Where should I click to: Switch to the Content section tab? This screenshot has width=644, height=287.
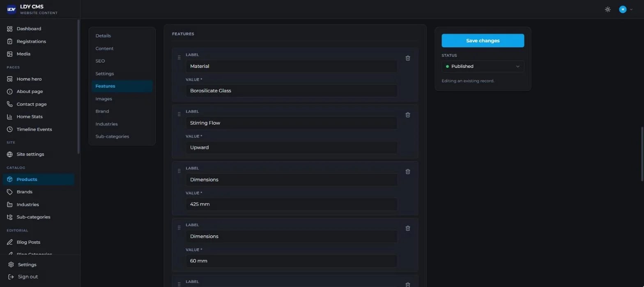(122, 49)
